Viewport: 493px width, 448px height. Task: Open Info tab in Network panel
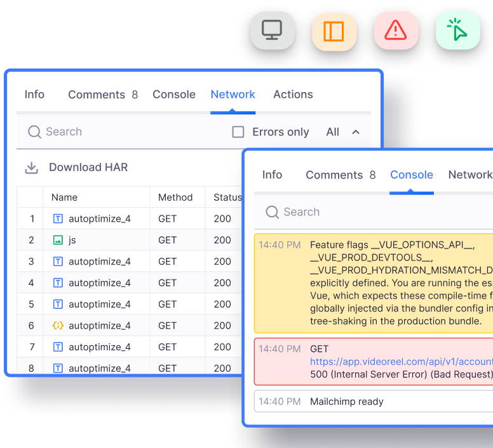coord(34,94)
